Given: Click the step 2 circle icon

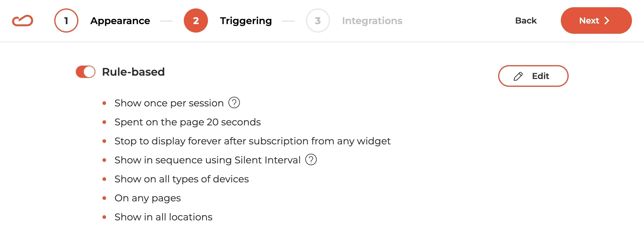Looking at the screenshot, I should [196, 20].
